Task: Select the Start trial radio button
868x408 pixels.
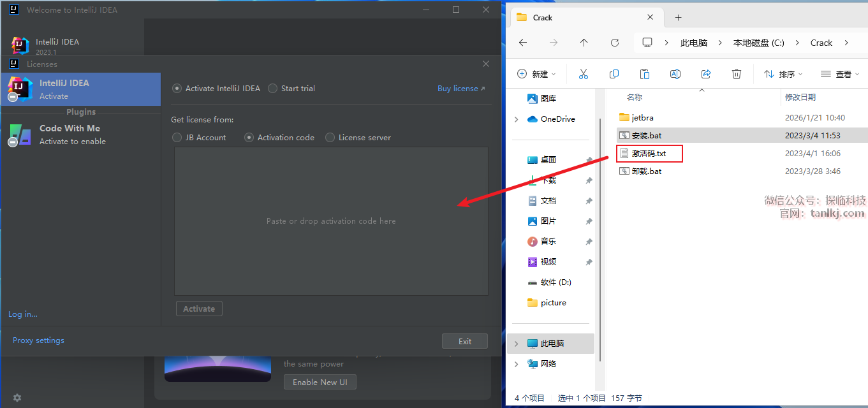Action: (x=273, y=89)
